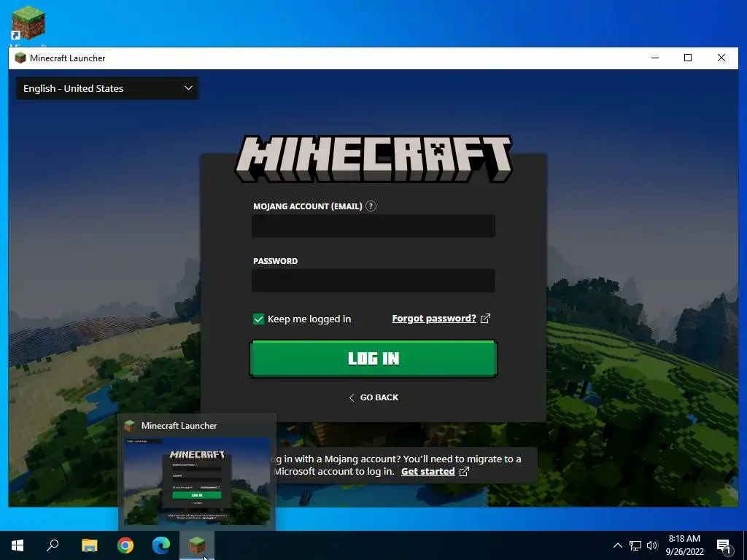Launch Google Chrome from the taskbar
This screenshot has width=747, height=560.
[125, 545]
